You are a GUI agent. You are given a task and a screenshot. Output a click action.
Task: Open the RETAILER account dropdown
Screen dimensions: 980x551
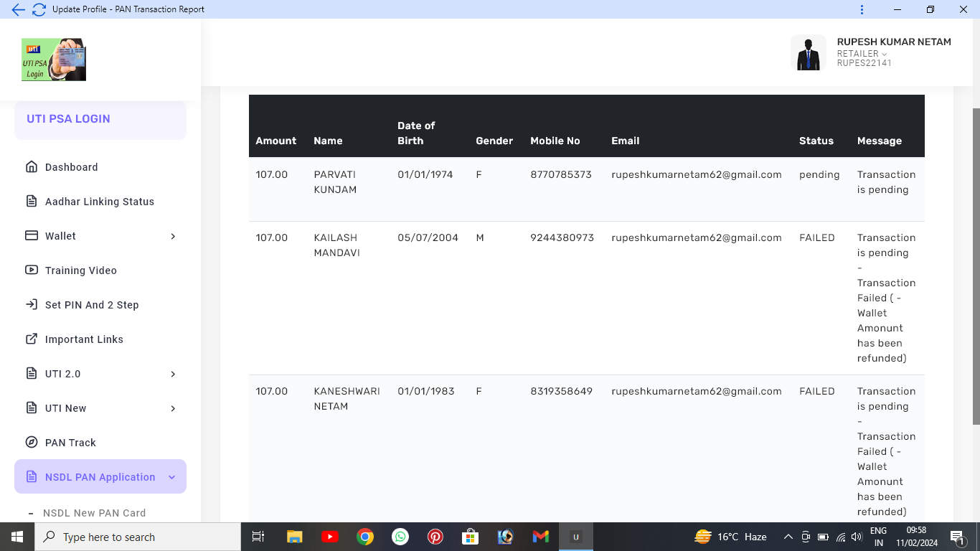coord(862,54)
